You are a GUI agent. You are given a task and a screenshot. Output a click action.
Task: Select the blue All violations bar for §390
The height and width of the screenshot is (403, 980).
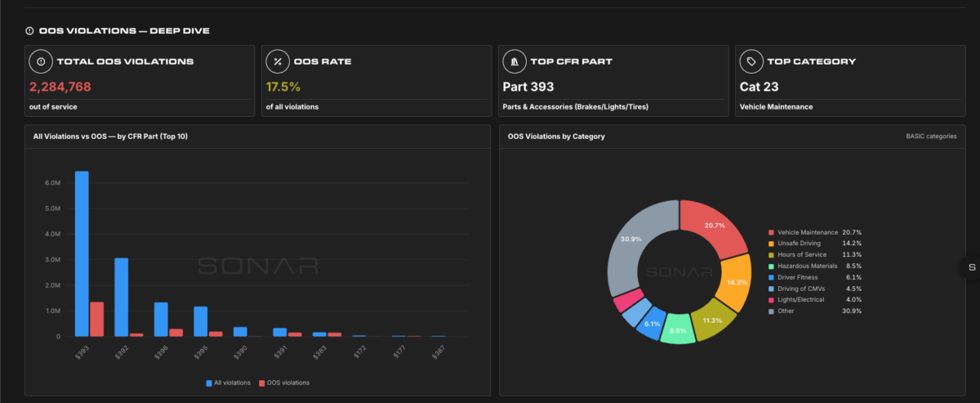(x=240, y=332)
